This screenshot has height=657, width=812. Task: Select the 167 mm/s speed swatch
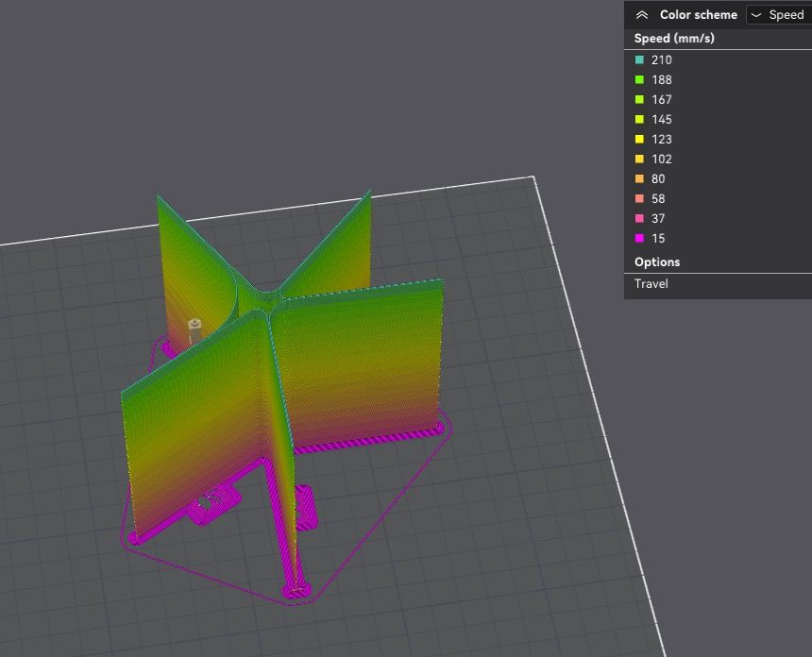click(x=640, y=100)
